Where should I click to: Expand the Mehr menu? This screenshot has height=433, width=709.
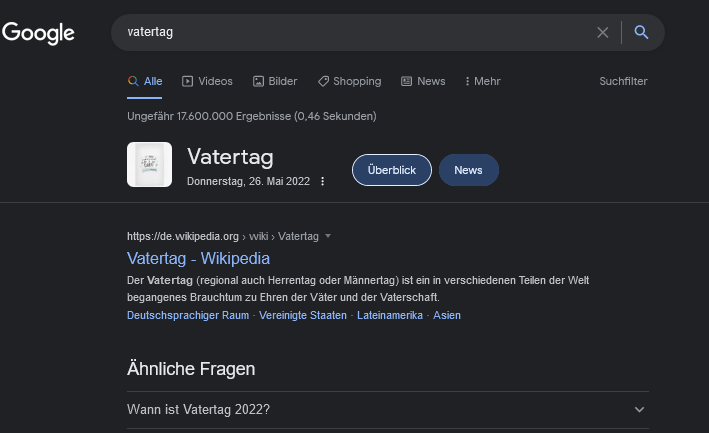pos(482,81)
